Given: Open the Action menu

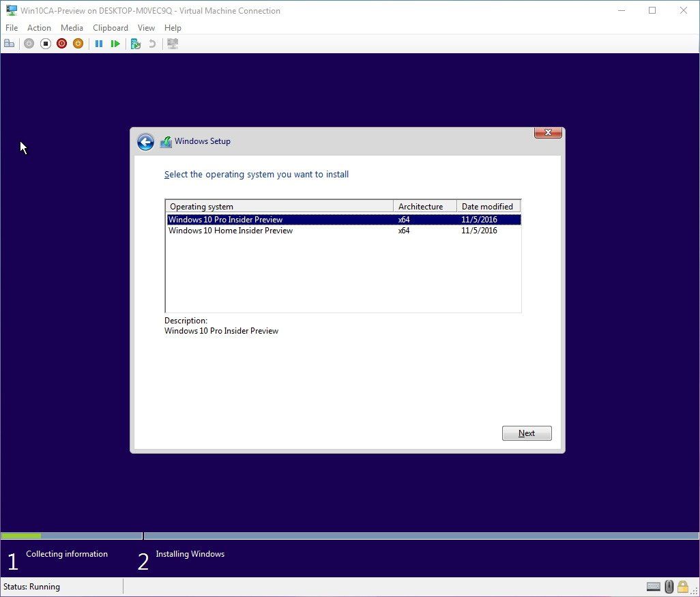Looking at the screenshot, I should pos(39,27).
